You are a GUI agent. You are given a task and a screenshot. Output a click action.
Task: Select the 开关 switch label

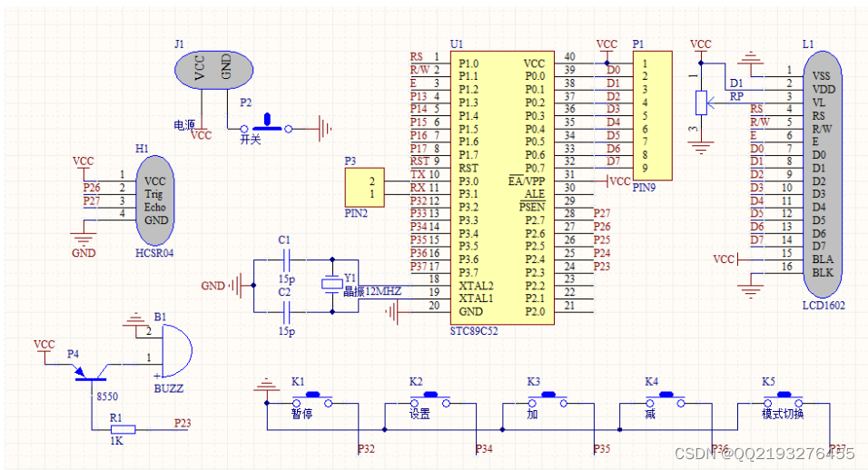[251, 140]
